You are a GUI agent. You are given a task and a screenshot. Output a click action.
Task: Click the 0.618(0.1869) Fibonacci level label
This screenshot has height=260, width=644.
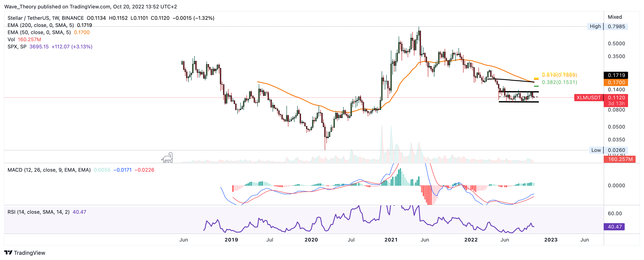(559, 75)
